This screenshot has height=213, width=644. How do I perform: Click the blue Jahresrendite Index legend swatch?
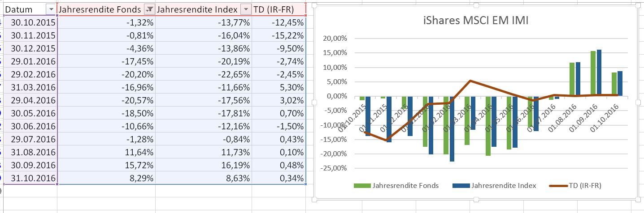460,186
